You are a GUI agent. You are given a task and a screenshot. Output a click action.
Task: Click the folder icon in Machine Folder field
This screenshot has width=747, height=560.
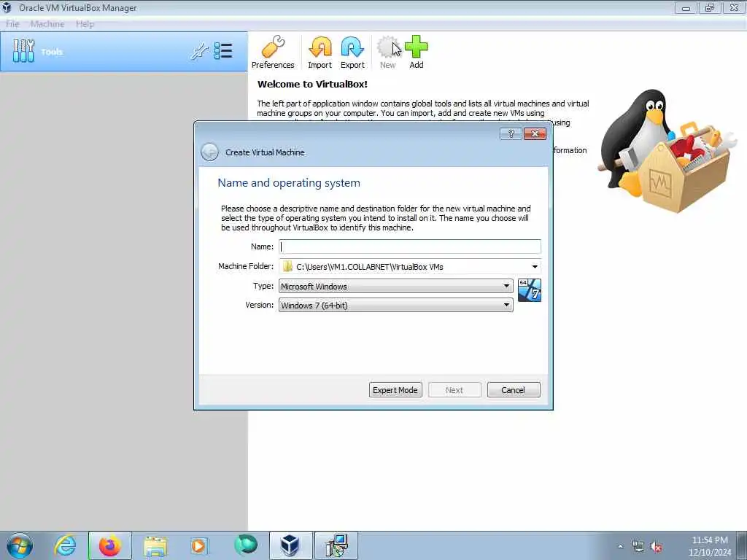pyautogui.click(x=287, y=267)
